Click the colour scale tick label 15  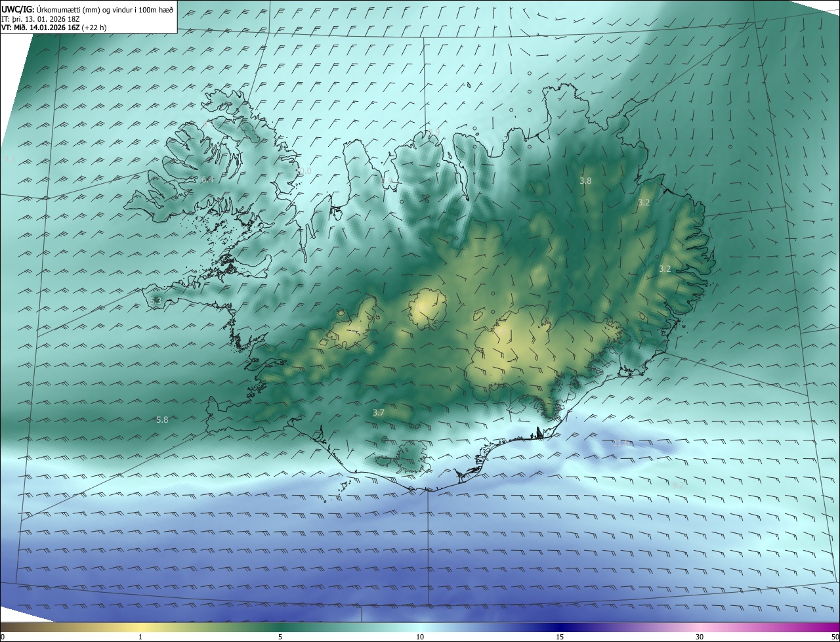pos(560,637)
